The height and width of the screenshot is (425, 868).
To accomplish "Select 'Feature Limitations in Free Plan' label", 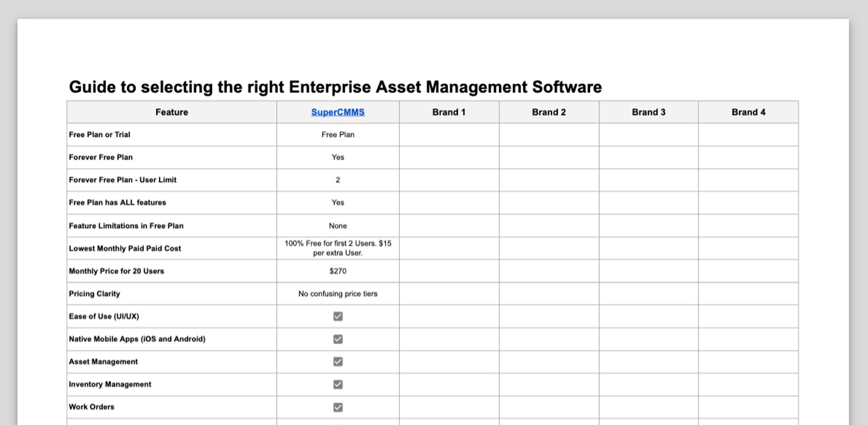I will [x=126, y=226].
